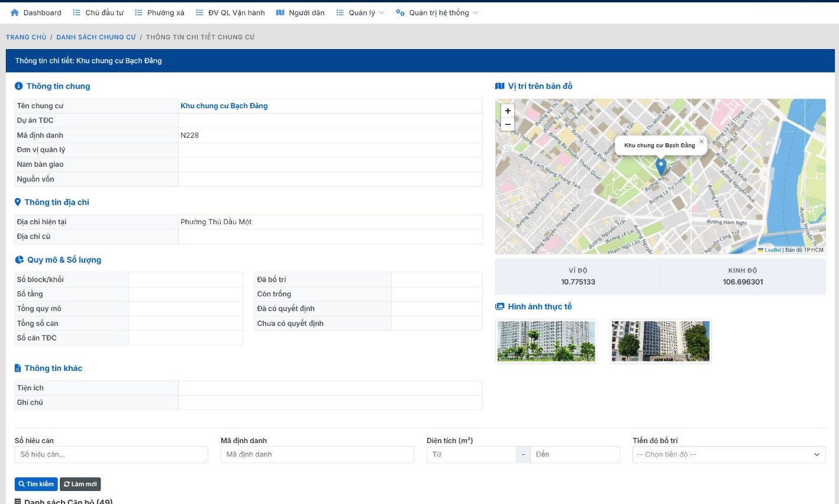Click the blue location pin on the map
The image size is (839, 504).
[661, 167]
